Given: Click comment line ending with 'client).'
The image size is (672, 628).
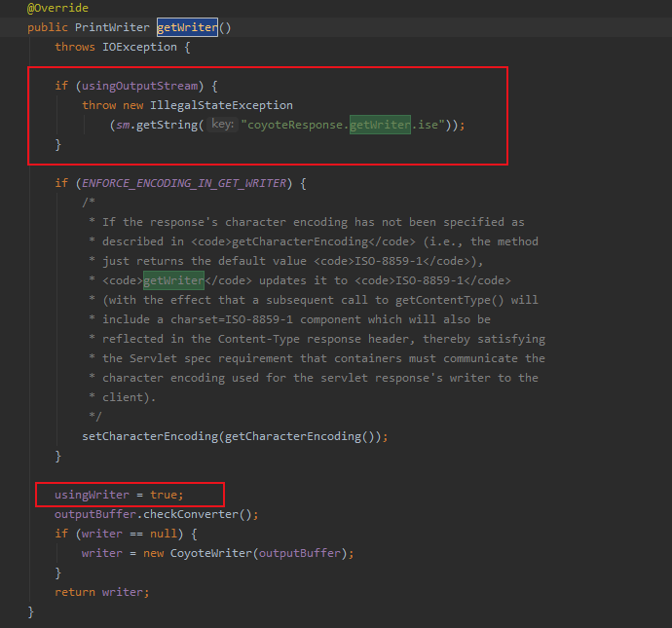Looking at the screenshot, I should click(x=122, y=397).
